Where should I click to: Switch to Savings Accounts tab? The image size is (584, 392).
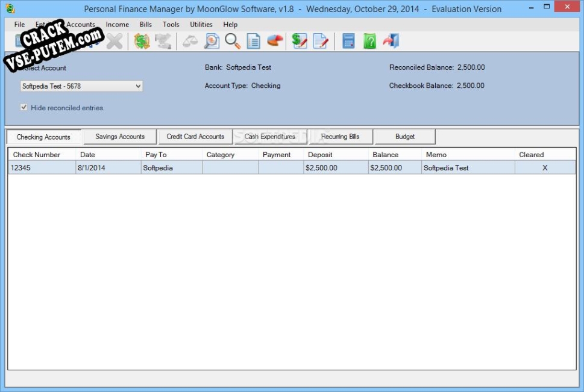pyautogui.click(x=120, y=137)
